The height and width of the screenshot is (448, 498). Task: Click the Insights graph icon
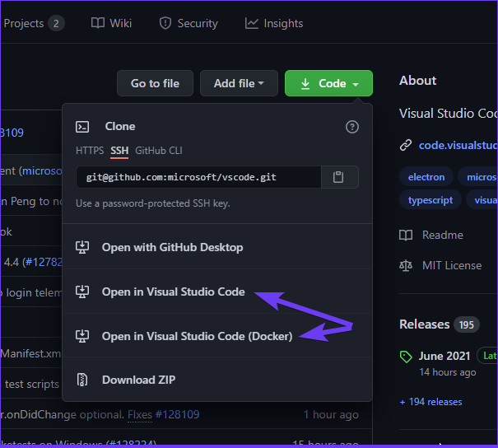(x=252, y=23)
